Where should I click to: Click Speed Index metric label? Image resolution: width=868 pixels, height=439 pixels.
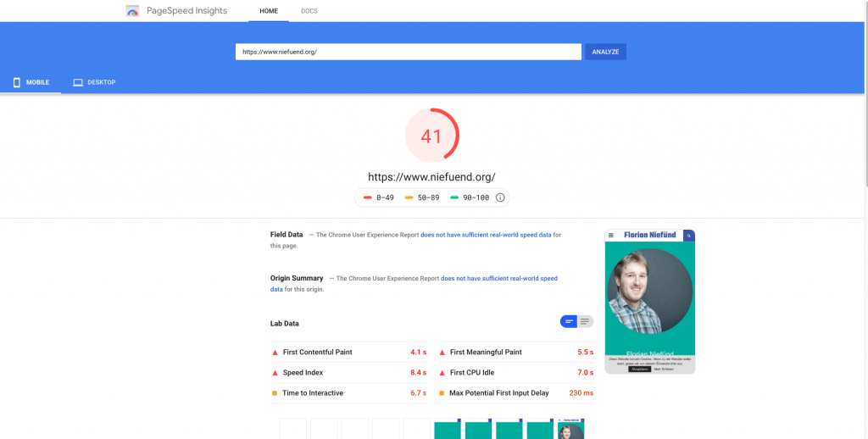click(303, 373)
